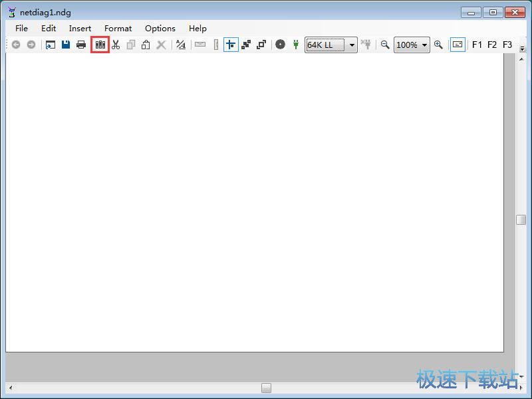Screen dimensions: 532x399
Task: Open the Format menu
Action: pyautogui.click(x=118, y=29)
